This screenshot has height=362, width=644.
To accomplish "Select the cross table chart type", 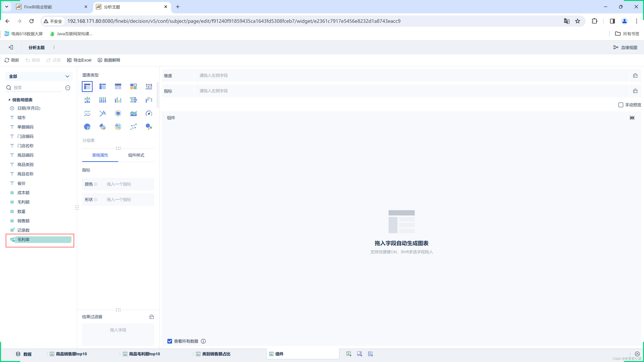I will 102,86.
